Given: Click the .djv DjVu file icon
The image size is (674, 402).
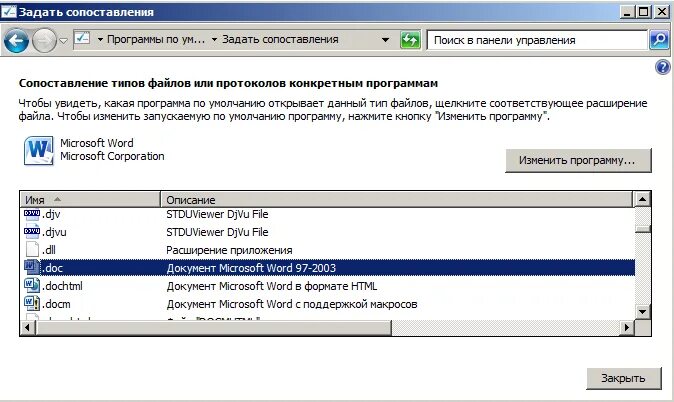Looking at the screenshot, I should 32,214.
